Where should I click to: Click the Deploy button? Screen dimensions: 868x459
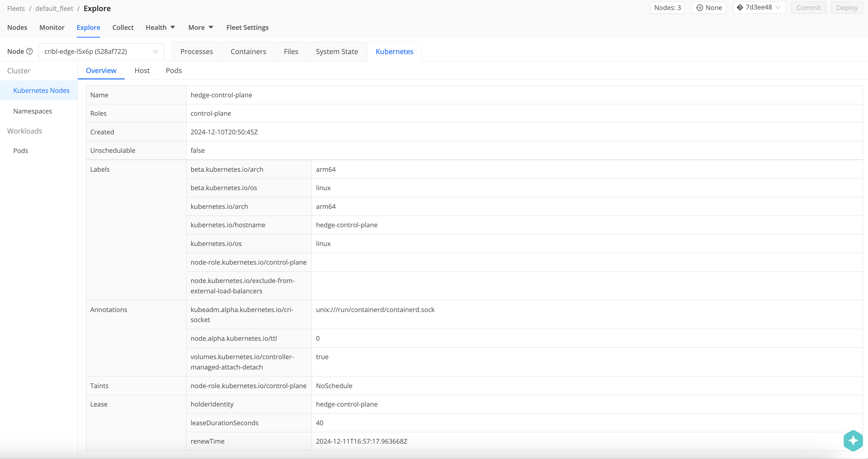tap(847, 8)
